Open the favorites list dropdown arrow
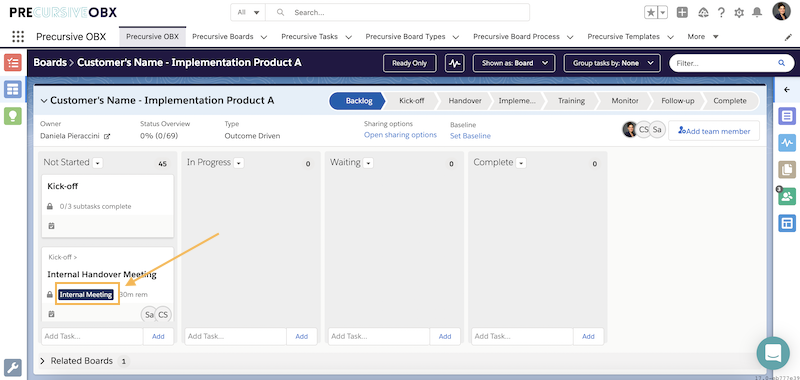Screen dimensions: 800x380 point(663,13)
